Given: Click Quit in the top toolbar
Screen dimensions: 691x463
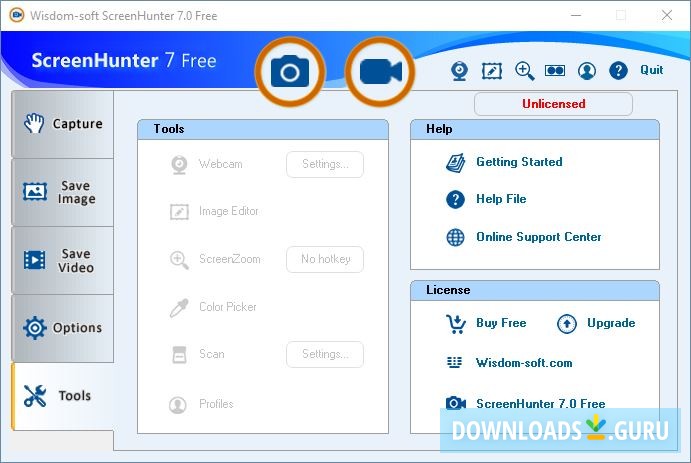Looking at the screenshot, I should tap(651, 70).
